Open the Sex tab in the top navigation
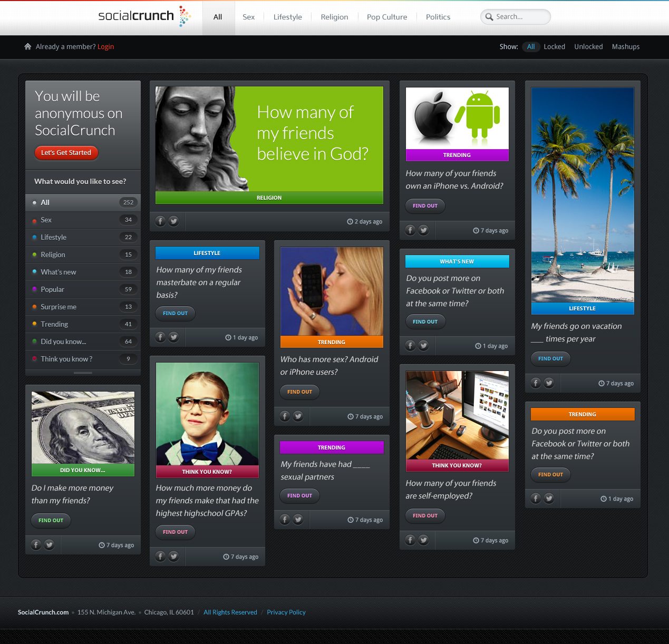This screenshot has width=669, height=644. [x=249, y=17]
